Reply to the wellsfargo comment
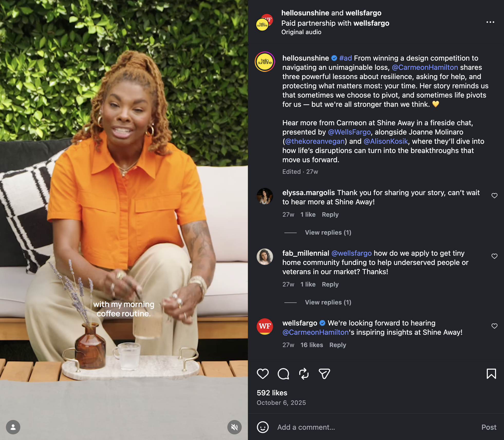The image size is (504, 440). tap(338, 345)
